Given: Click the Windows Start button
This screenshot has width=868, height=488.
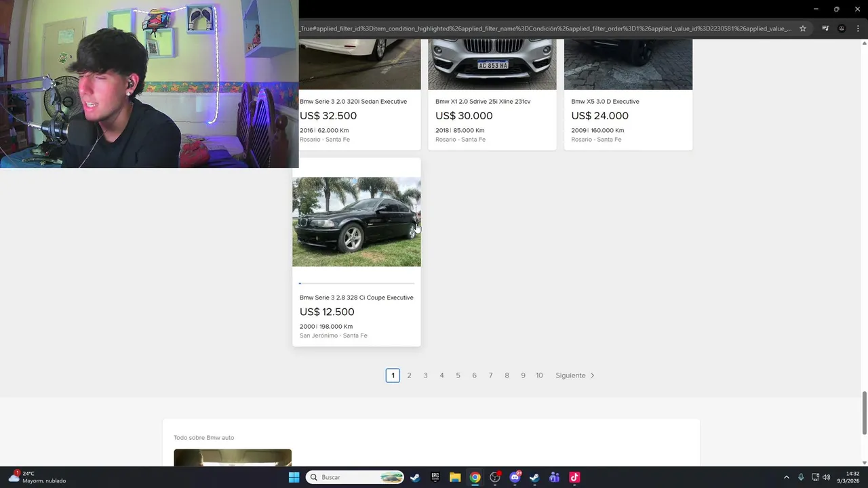Looking at the screenshot, I should 294,477.
